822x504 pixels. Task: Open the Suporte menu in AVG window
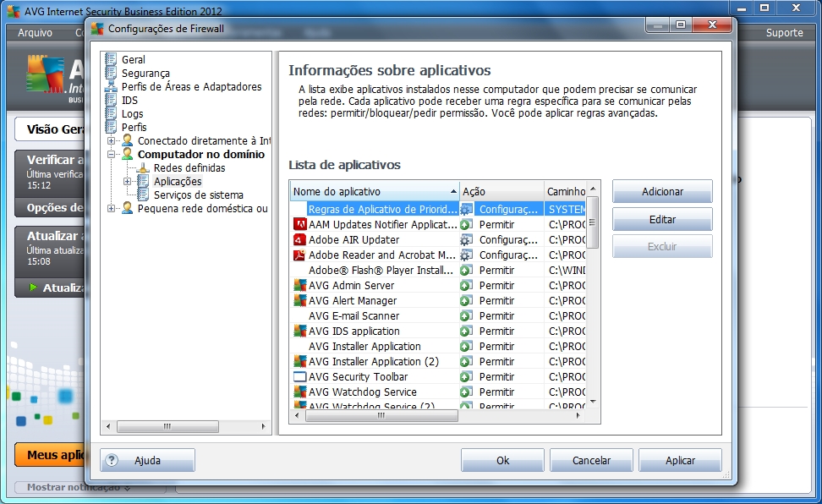pos(784,32)
